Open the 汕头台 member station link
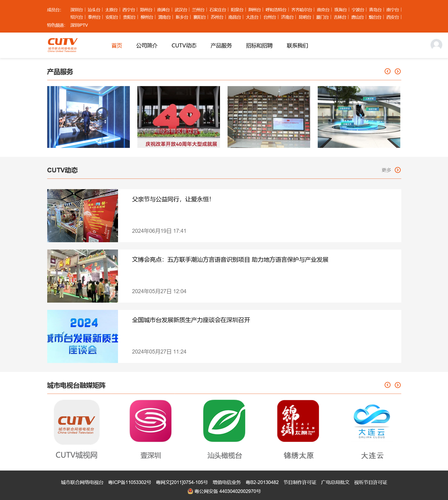 click(94, 10)
